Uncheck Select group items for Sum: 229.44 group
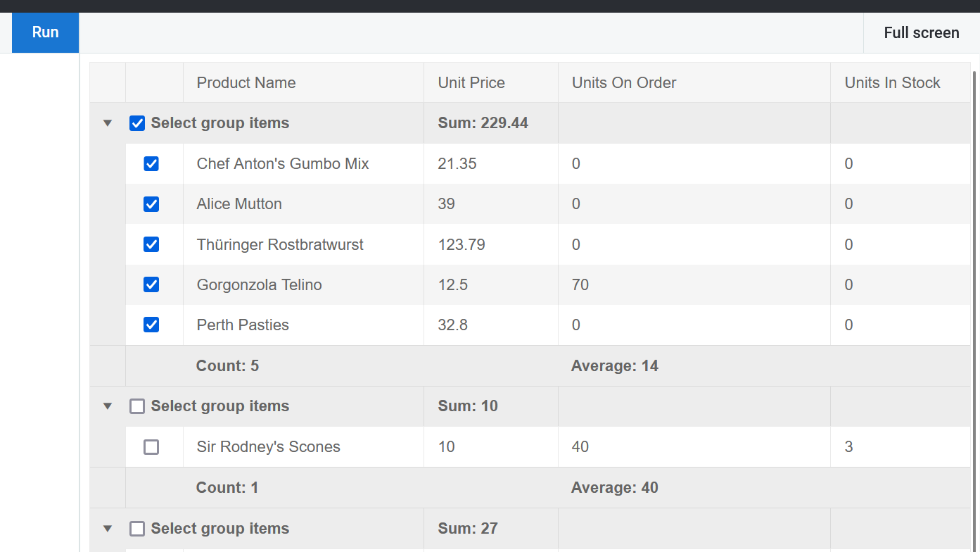The width and height of the screenshot is (980, 552). [137, 123]
